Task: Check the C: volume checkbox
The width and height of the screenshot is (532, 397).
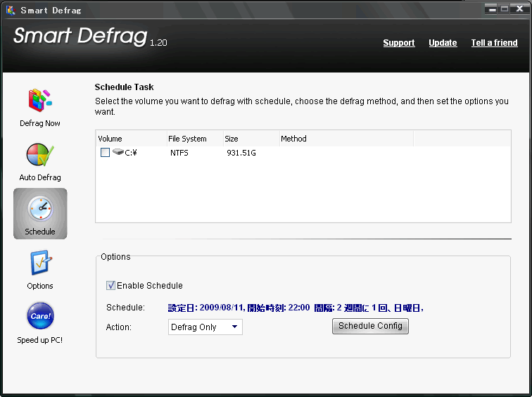Action: tap(105, 153)
